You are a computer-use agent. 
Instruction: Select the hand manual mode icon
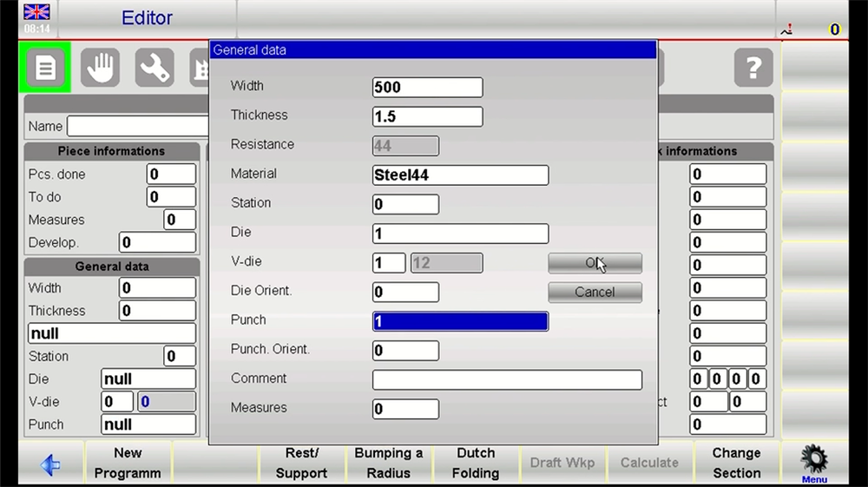[100, 68]
